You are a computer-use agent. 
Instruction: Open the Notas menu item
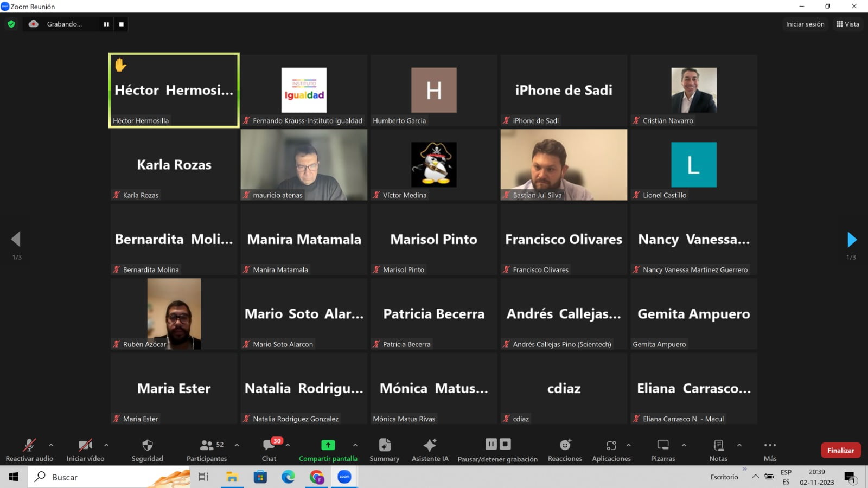pyautogui.click(x=718, y=446)
